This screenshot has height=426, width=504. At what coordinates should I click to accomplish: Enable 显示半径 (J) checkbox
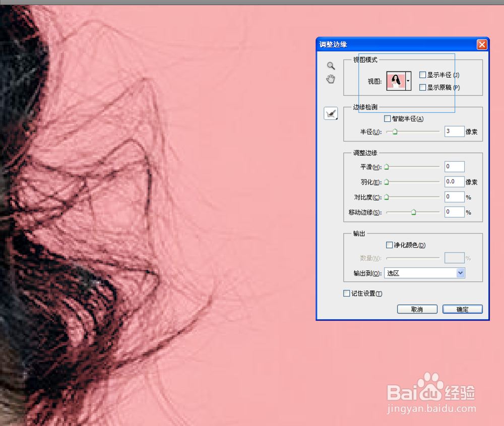423,75
